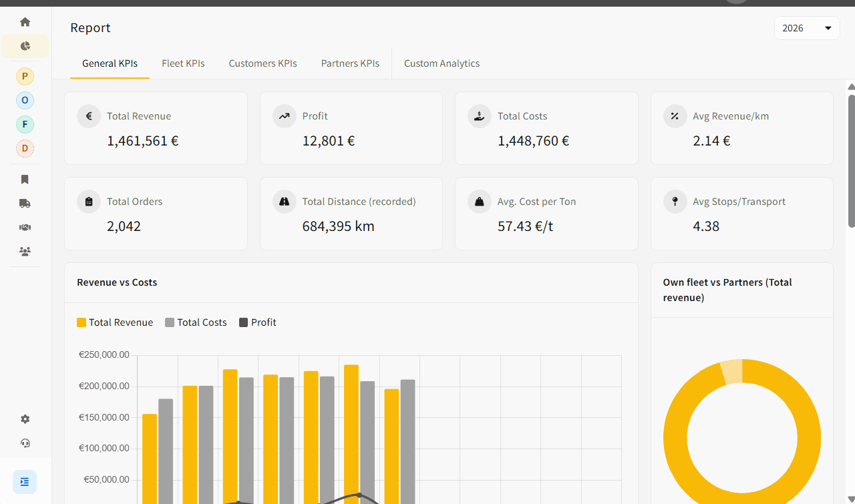Click the 12,801 € profit value
Image resolution: width=855 pixels, height=504 pixels.
pyautogui.click(x=329, y=141)
